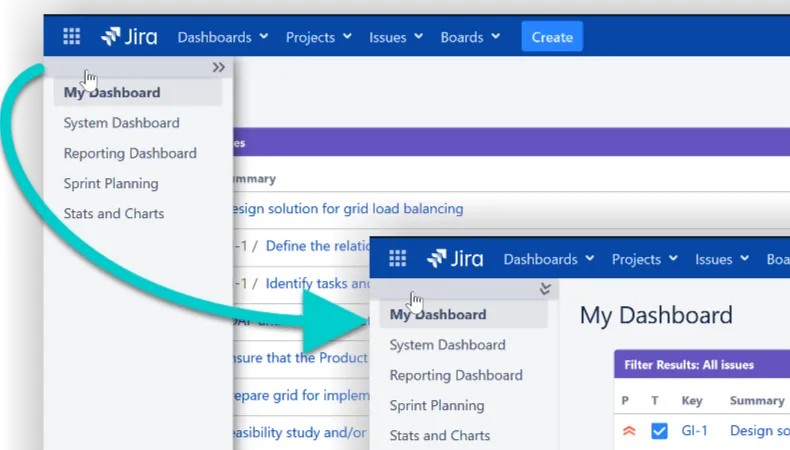Viewport: 790px width, 450px height.
Task: Click the downward double chevron sidebar icon
Action: 545,289
